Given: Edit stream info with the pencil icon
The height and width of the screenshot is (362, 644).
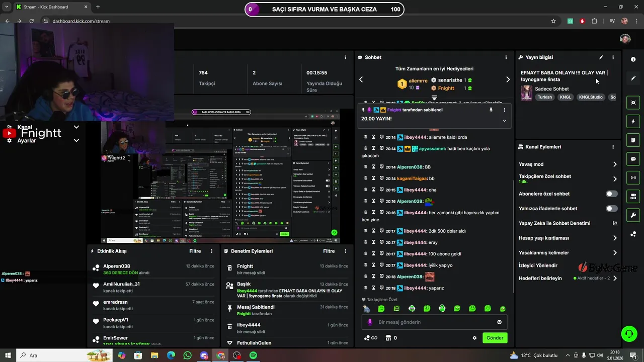Looking at the screenshot, I should pos(601,57).
